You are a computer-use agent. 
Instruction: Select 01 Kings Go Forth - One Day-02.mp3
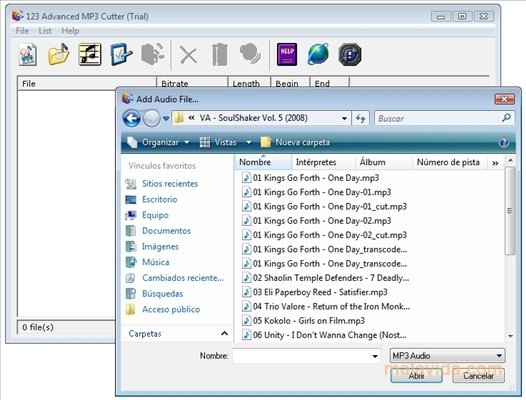click(x=317, y=221)
